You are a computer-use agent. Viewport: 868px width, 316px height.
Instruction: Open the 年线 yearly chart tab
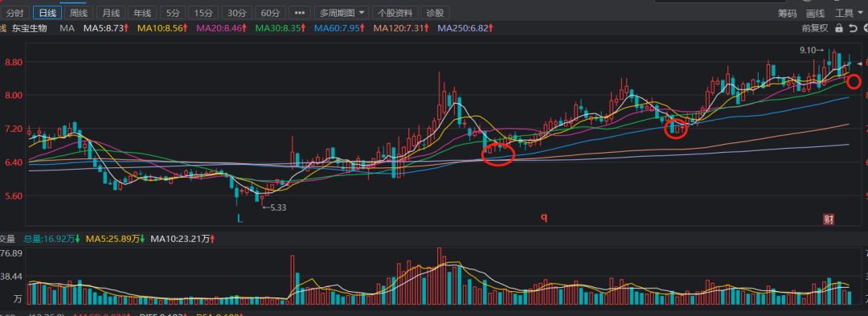pos(142,13)
